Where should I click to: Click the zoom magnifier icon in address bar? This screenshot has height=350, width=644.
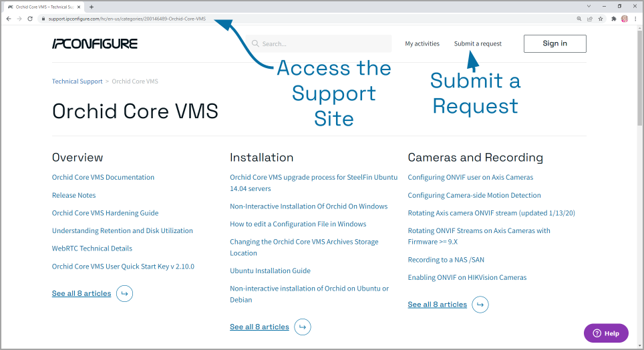click(x=579, y=19)
